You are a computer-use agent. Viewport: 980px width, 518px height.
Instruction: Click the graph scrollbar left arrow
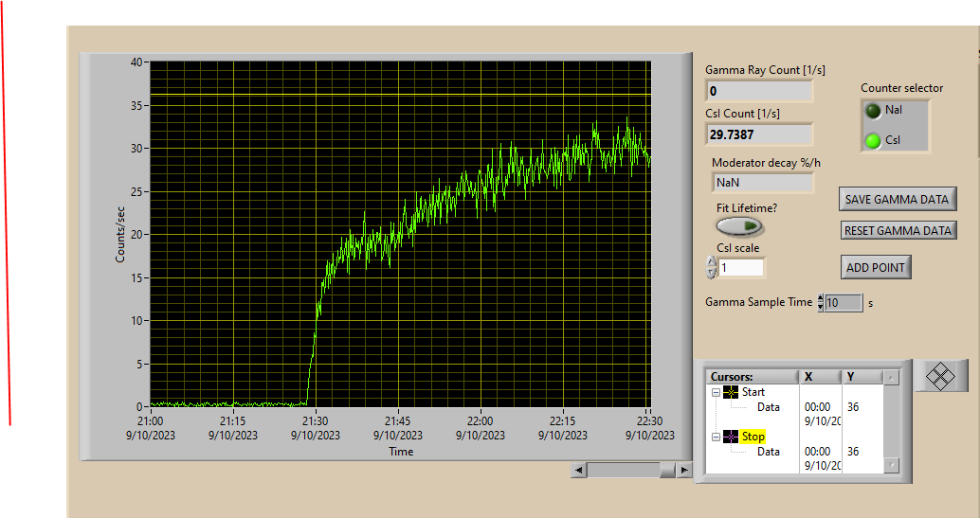(x=578, y=470)
